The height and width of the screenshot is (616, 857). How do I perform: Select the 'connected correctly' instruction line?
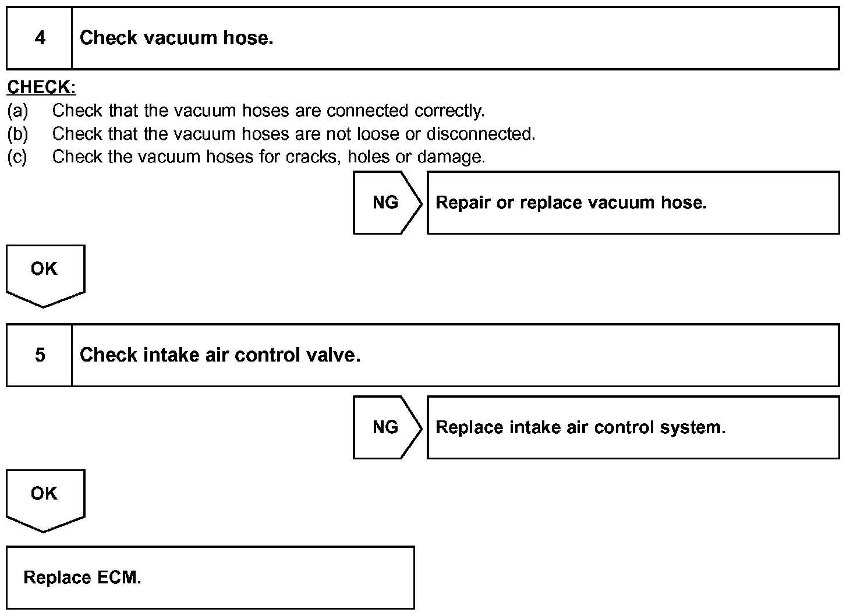tap(268, 111)
